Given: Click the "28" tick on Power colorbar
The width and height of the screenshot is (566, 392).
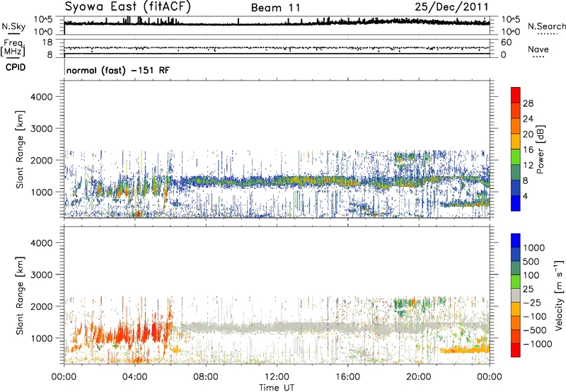Looking at the screenshot, I should [528, 103].
